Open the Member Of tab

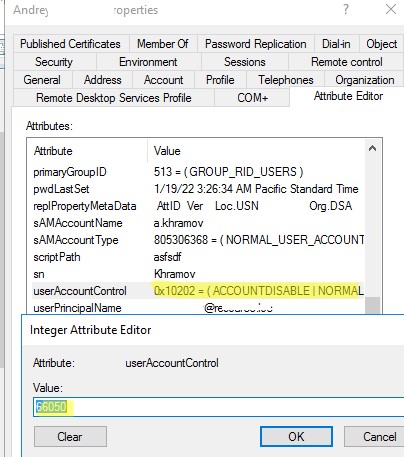[163, 44]
